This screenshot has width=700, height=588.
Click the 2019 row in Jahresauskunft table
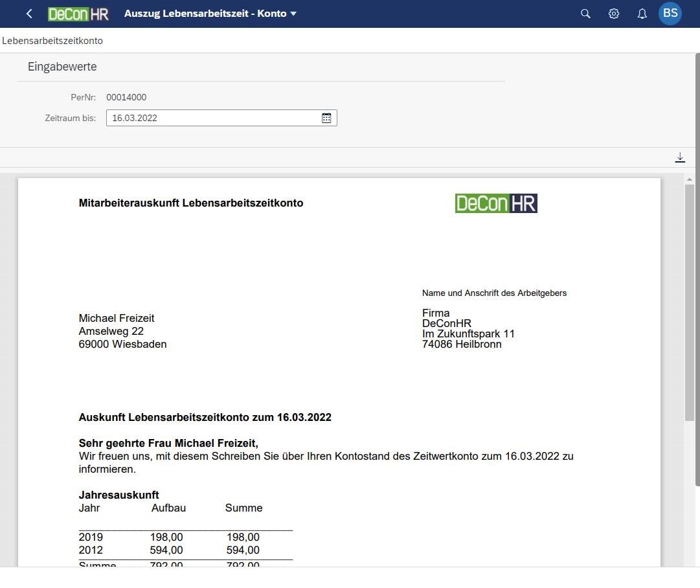point(91,537)
